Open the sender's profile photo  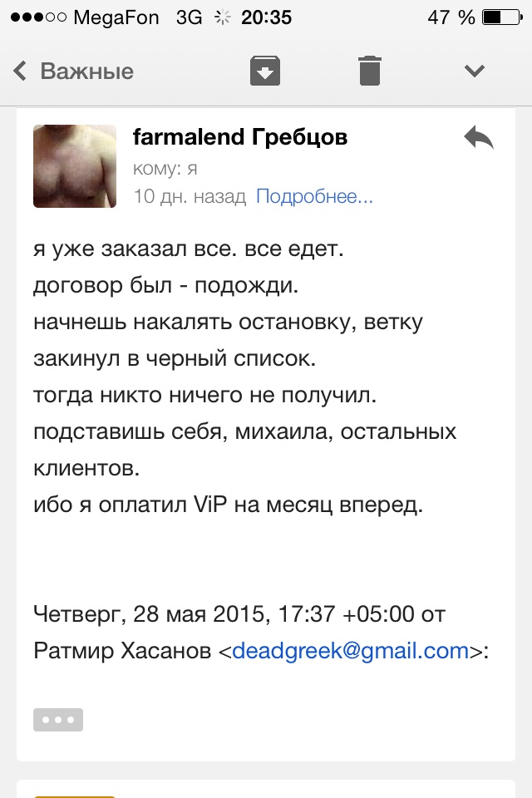[x=75, y=166]
